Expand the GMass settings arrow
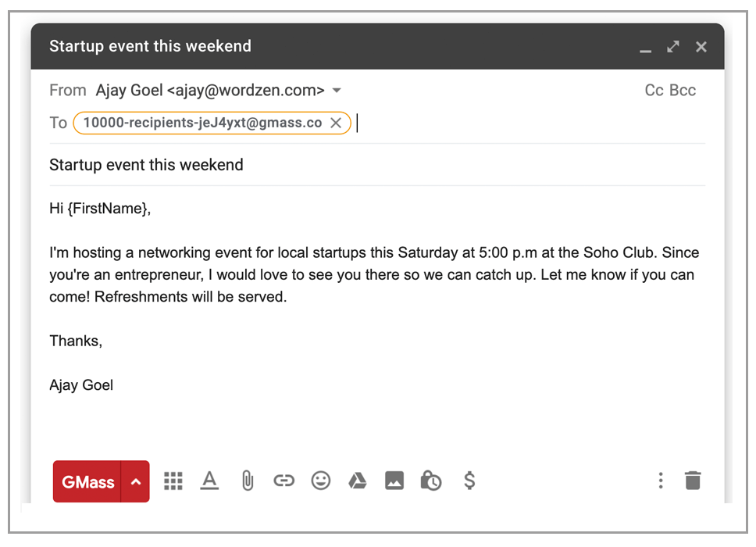 click(136, 481)
